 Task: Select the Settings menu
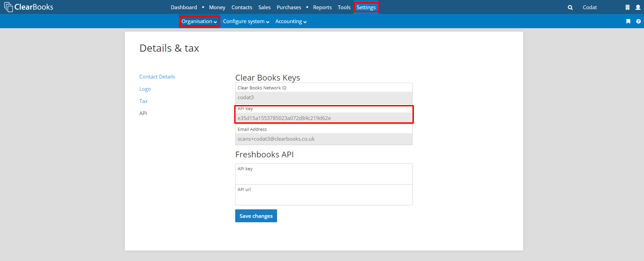pos(366,7)
